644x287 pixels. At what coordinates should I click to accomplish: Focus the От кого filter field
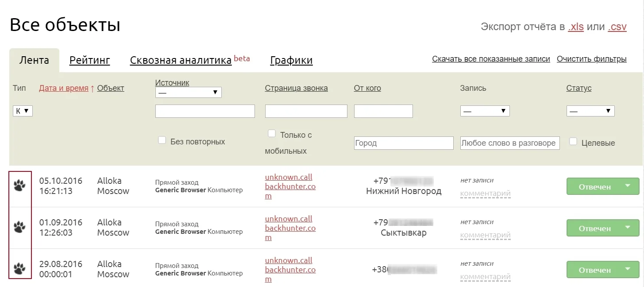pos(383,111)
